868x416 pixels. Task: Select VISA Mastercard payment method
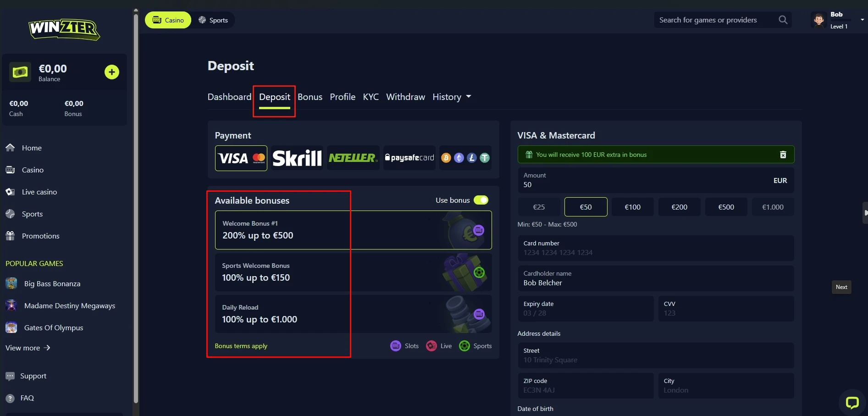241,158
